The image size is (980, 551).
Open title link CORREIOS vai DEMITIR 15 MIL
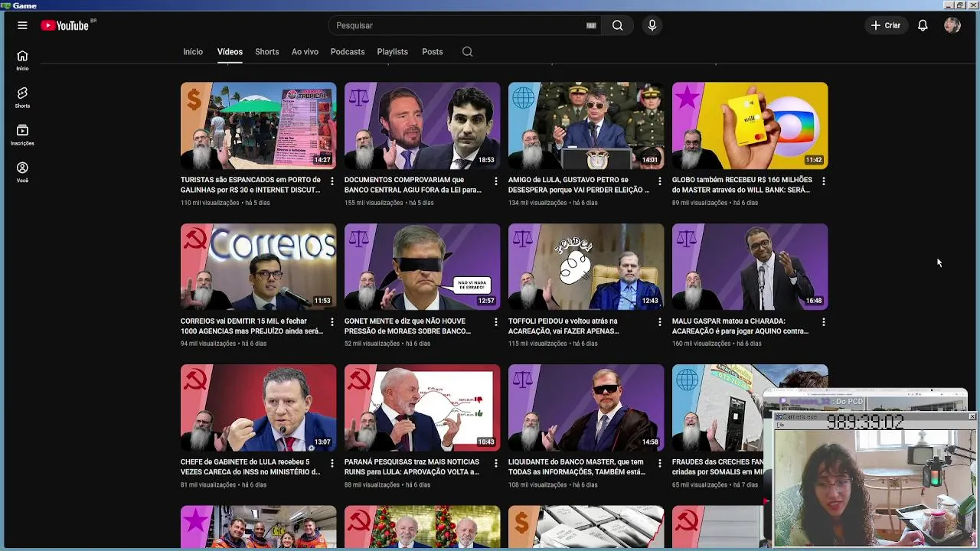[x=252, y=326]
